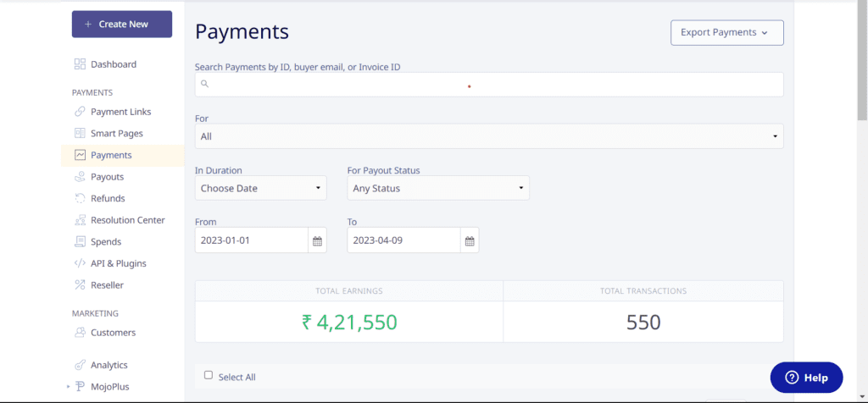Click the Create New button
The width and height of the screenshot is (868, 403).
pyautogui.click(x=122, y=25)
